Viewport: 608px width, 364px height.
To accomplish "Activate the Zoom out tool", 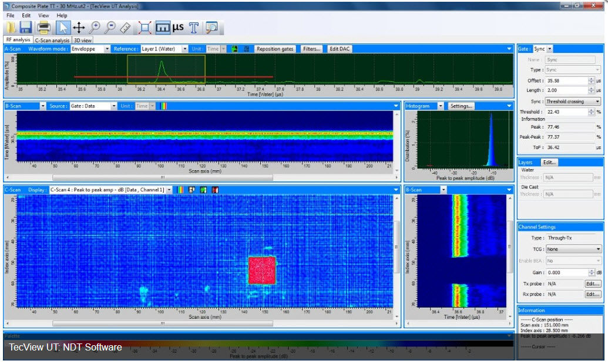I will click(110, 26).
